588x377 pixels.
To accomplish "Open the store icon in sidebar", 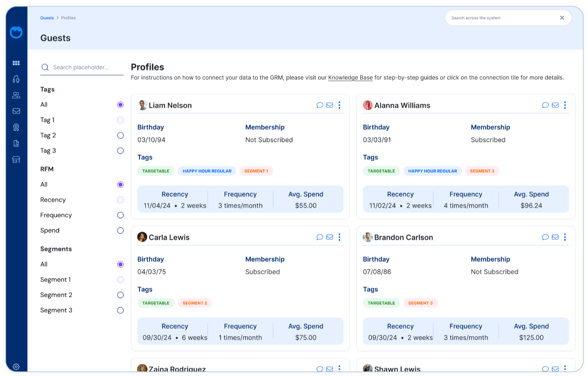I will pyautogui.click(x=16, y=160).
